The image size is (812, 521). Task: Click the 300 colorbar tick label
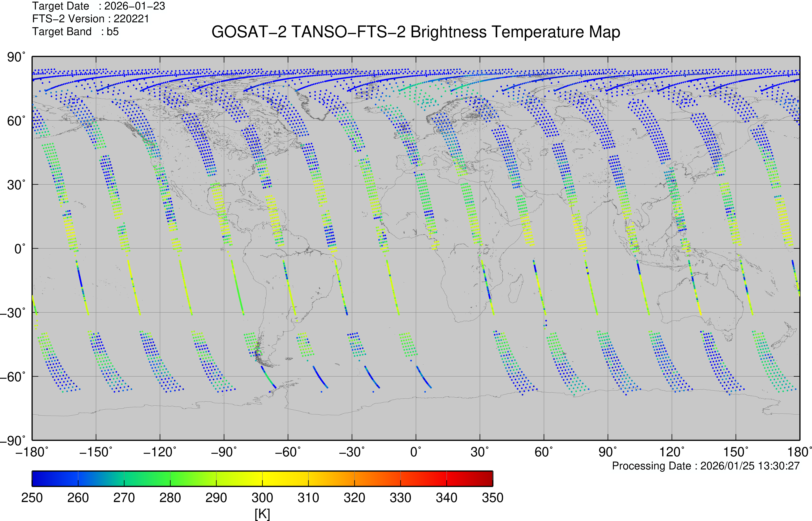point(262,498)
